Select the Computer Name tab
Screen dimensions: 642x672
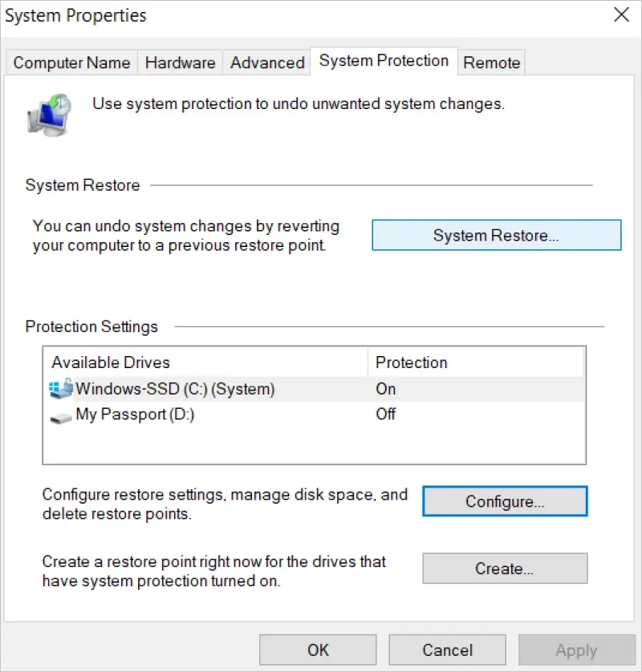(71, 63)
